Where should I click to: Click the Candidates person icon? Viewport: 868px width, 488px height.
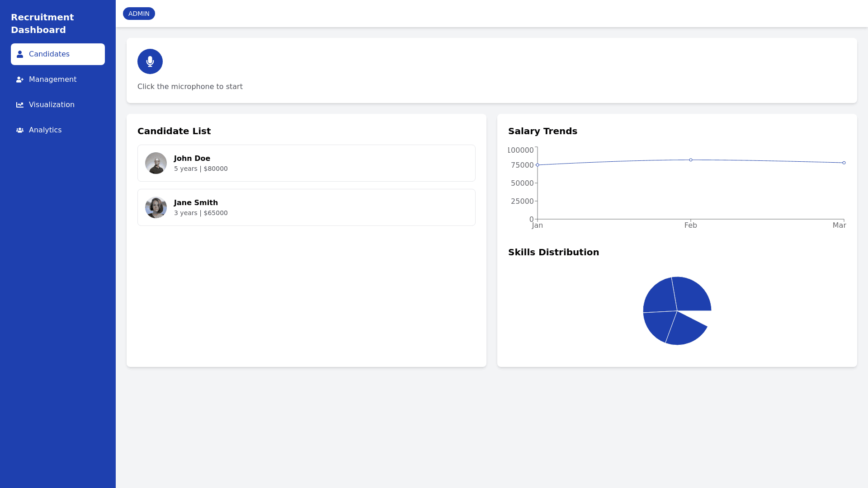[x=20, y=54]
